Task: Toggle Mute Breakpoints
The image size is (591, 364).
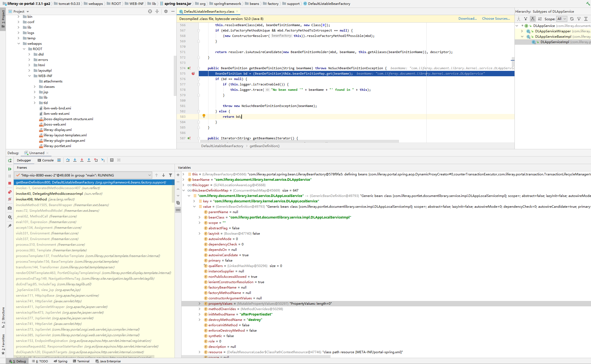Action: (10, 199)
